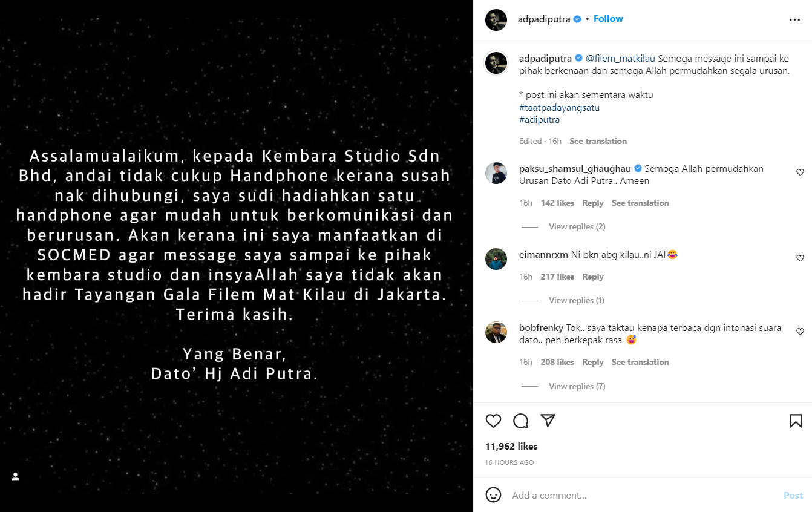Open the more options three-dot menu
Viewport: 812px width, 512px height.
click(x=794, y=19)
